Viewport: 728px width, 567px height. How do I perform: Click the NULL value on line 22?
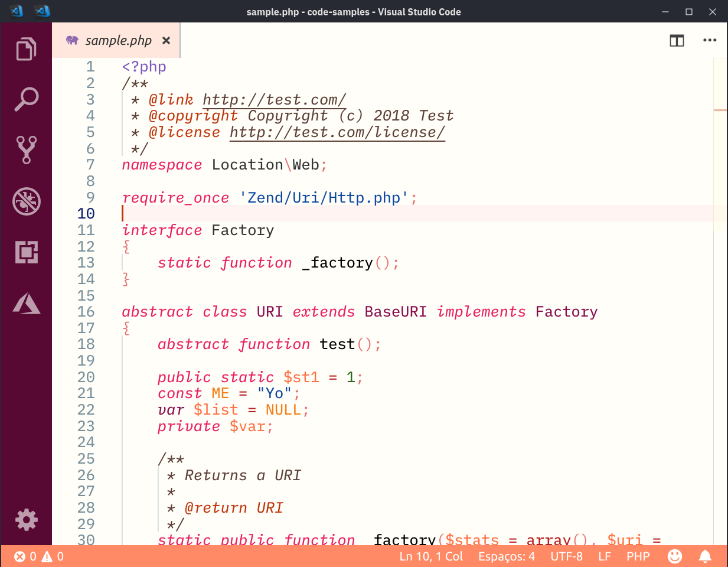click(283, 410)
